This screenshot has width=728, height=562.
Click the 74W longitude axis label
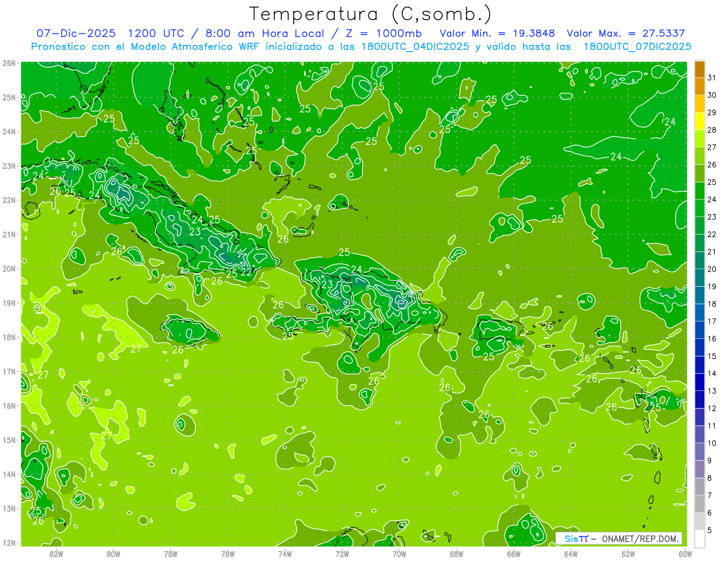click(285, 554)
